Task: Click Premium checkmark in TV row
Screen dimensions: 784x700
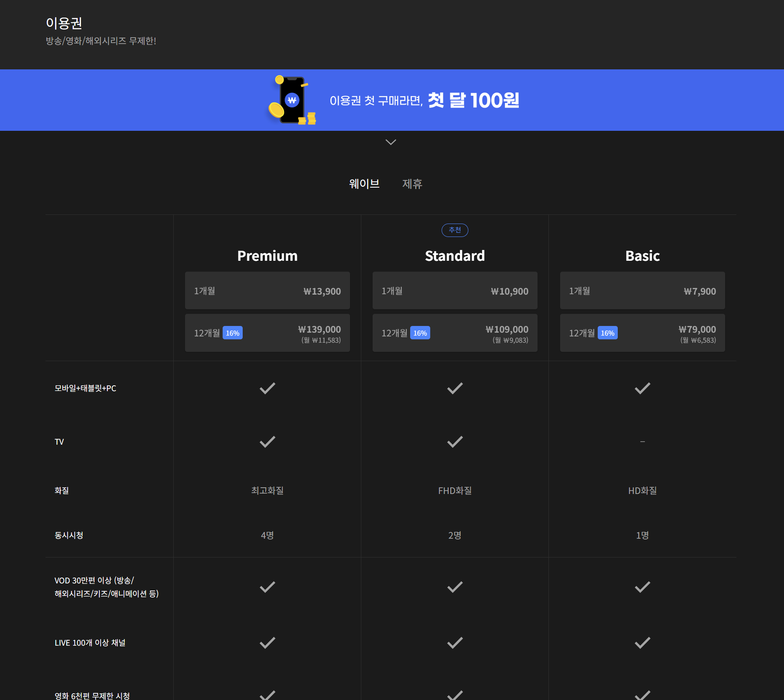Action: click(267, 442)
